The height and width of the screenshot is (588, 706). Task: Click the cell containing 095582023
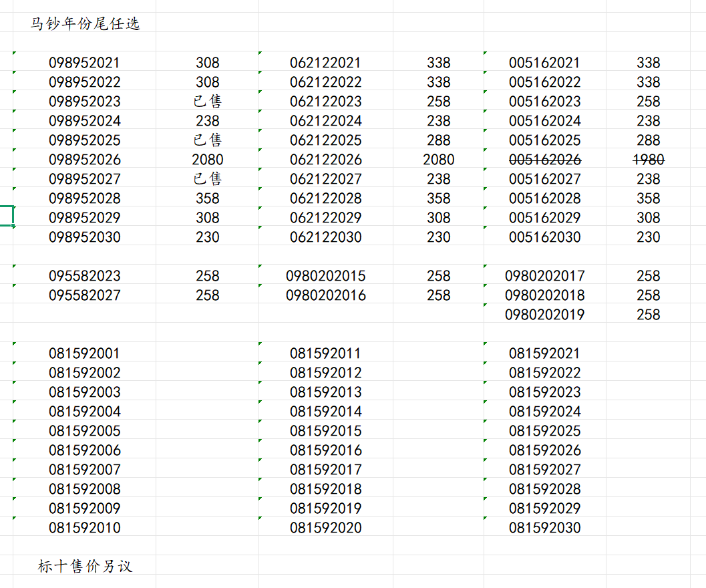pyautogui.click(x=85, y=276)
